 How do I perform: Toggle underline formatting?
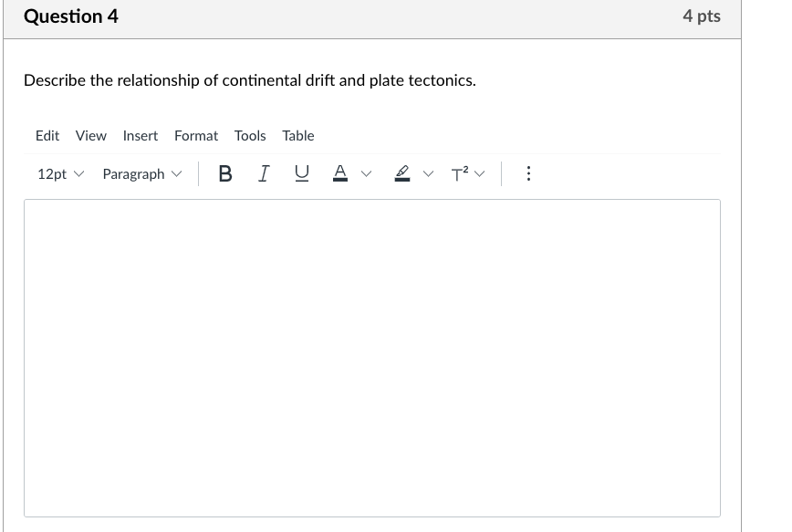(x=301, y=173)
